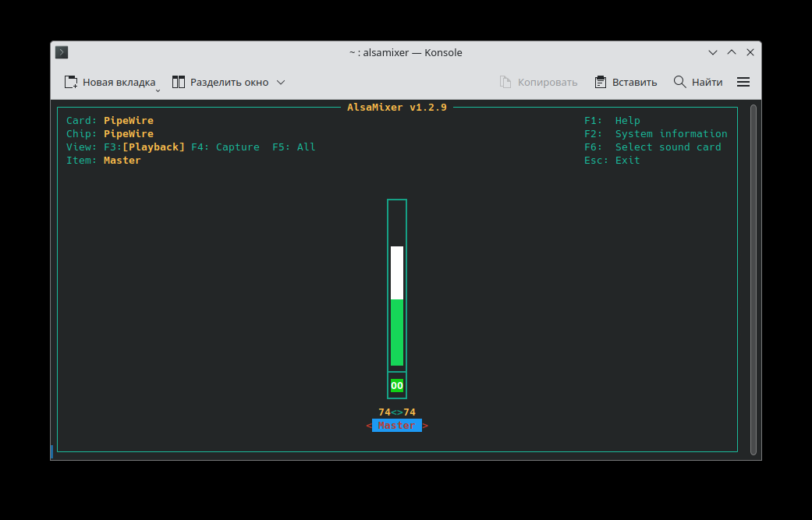
Task: Click the AlsaMixer v1.2.9 title text
Action: click(397, 107)
